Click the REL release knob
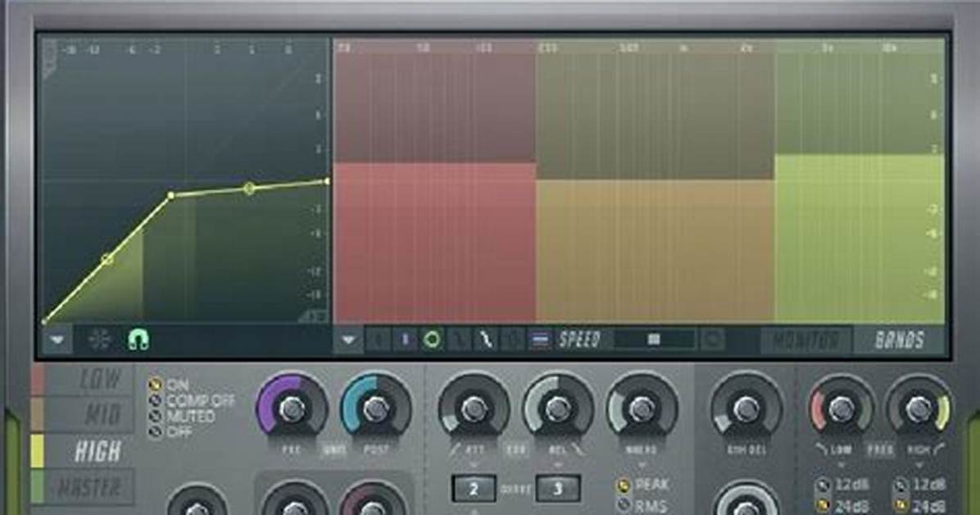980x515 pixels. click(x=558, y=408)
